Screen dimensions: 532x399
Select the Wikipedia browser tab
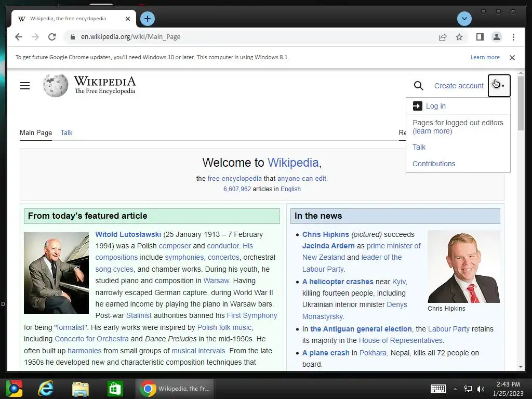74,19
